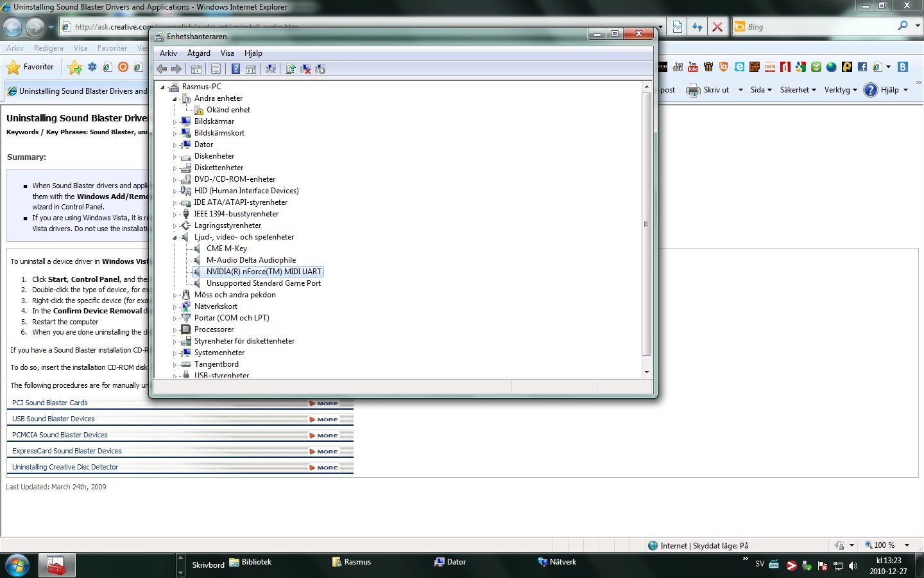Image resolution: width=924 pixels, height=578 pixels.
Task: Open the zoom level 100 % dropdown
Action: click(907, 545)
